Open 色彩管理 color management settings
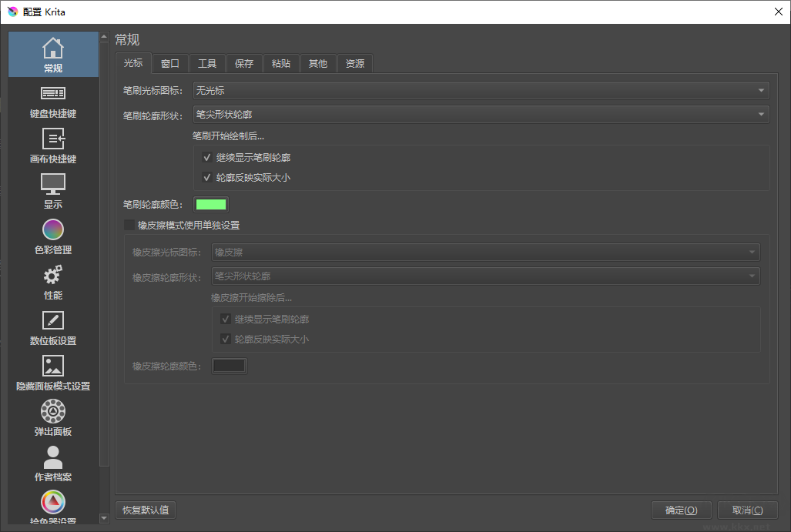This screenshot has height=532, width=791. pyautogui.click(x=53, y=239)
